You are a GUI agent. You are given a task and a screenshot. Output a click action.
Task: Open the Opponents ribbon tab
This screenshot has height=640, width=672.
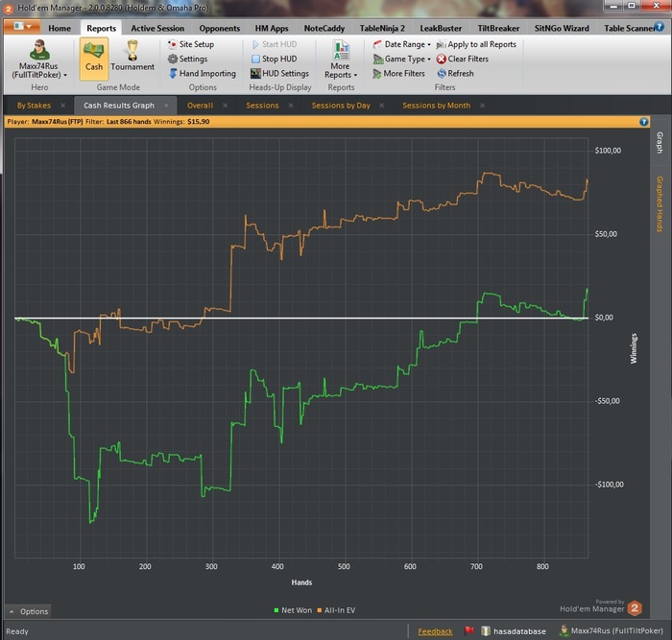(220, 28)
